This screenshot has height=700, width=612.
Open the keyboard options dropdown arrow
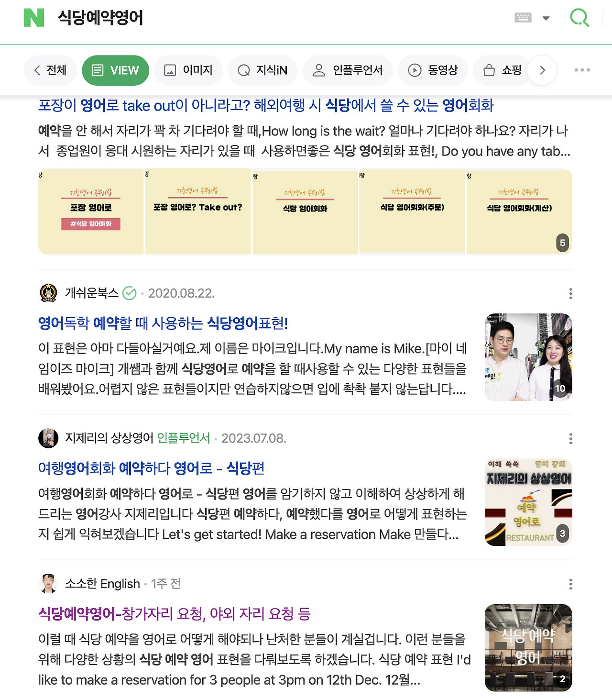(x=545, y=17)
